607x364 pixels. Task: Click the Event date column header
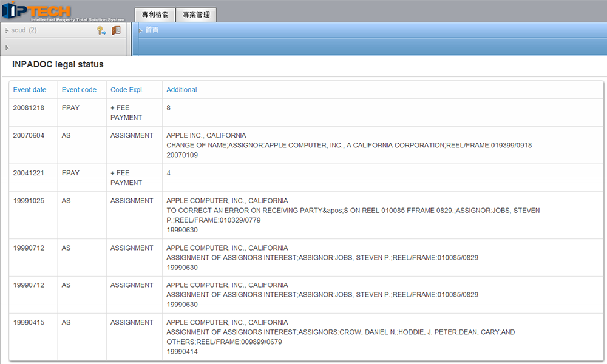[x=29, y=90]
